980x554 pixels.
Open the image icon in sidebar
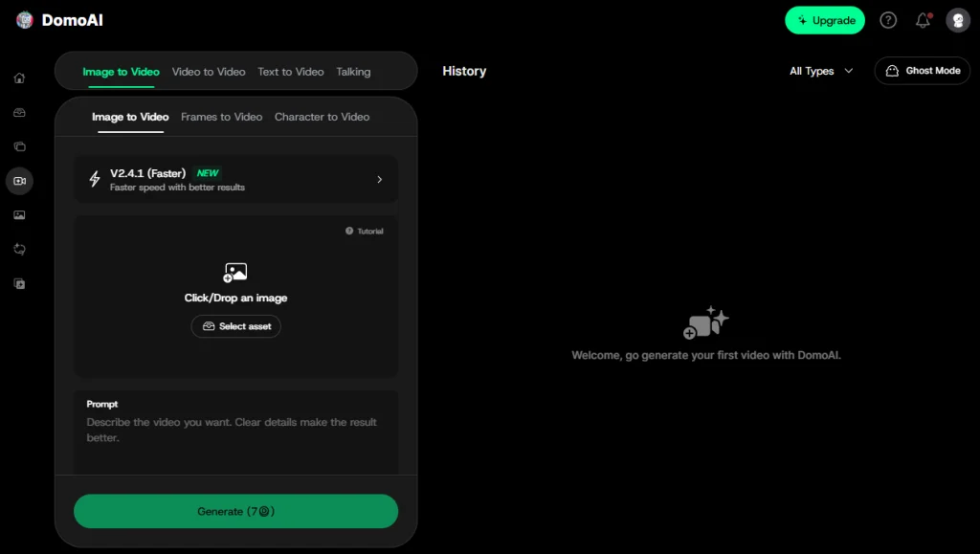click(19, 215)
